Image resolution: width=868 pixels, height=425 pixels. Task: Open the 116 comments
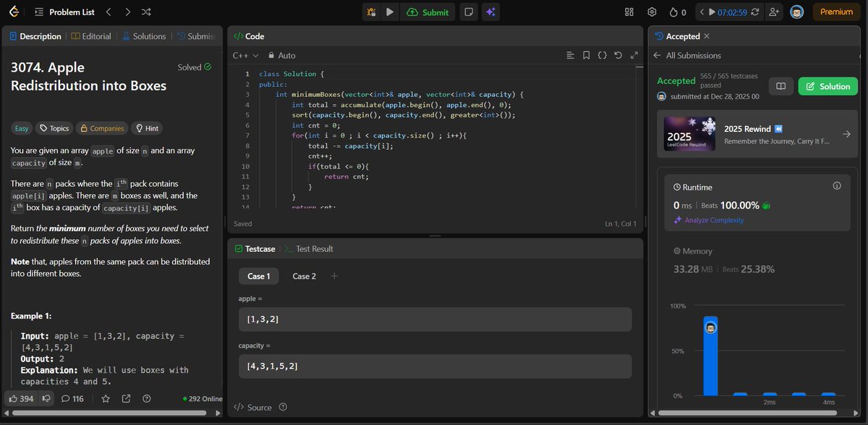(73, 398)
